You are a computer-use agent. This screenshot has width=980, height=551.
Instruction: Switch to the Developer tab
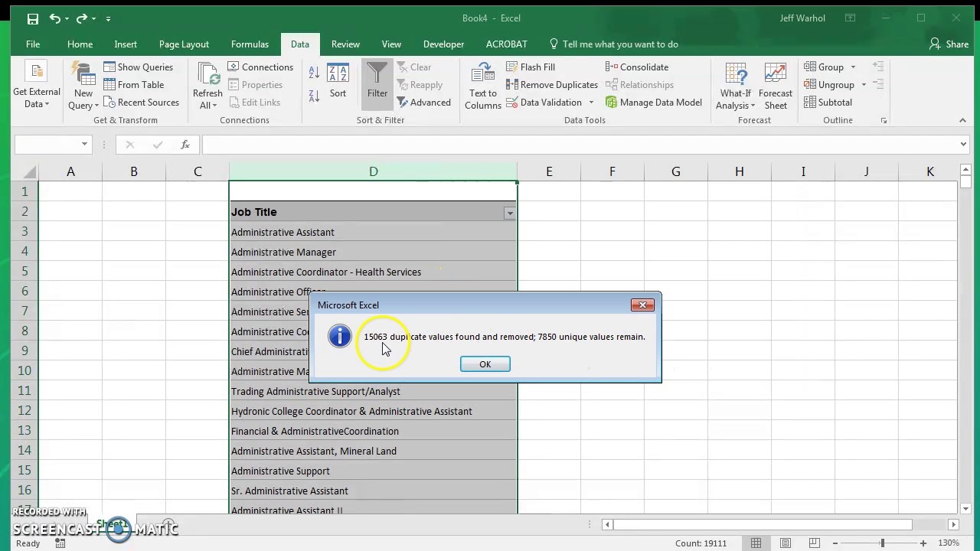(443, 44)
